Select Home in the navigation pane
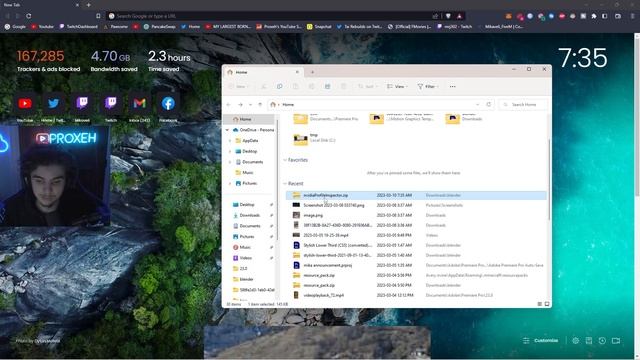 tap(249, 119)
